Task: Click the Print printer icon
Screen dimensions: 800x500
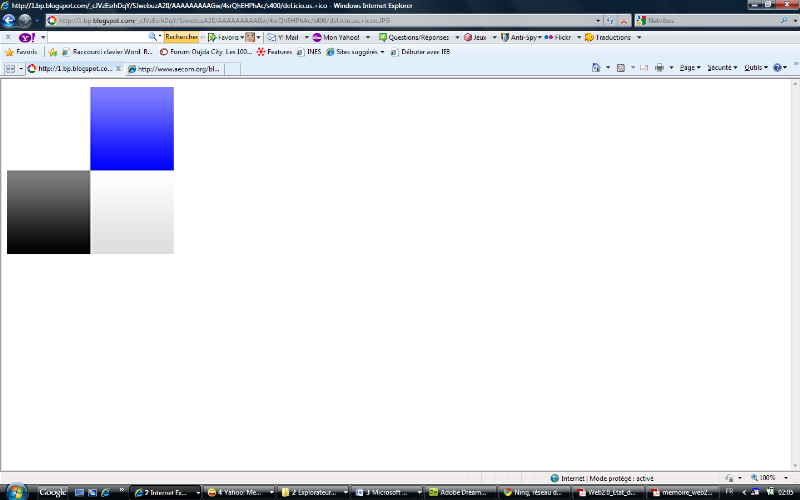Action: (659, 67)
